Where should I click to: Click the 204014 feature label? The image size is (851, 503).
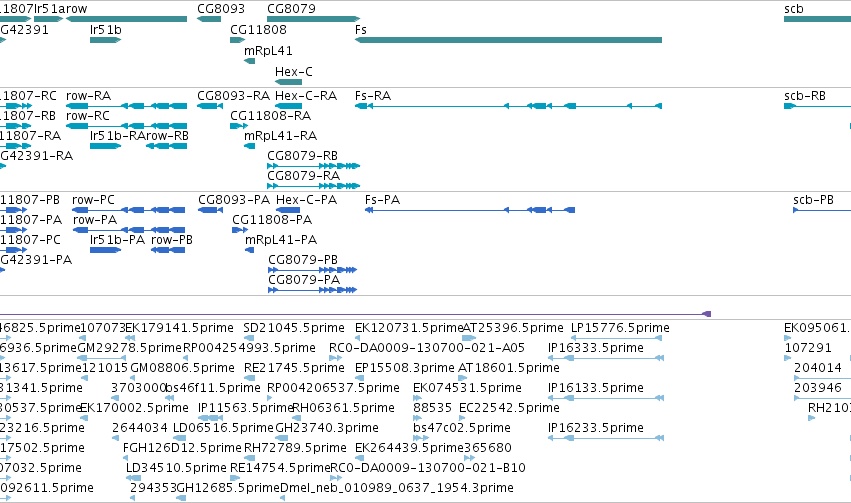click(x=818, y=368)
